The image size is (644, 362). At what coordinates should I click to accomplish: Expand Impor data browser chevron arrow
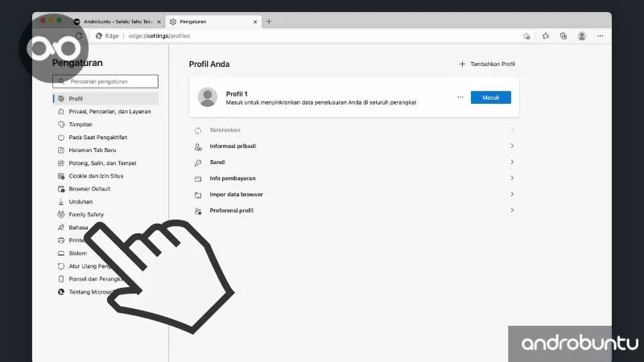click(512, 194)
